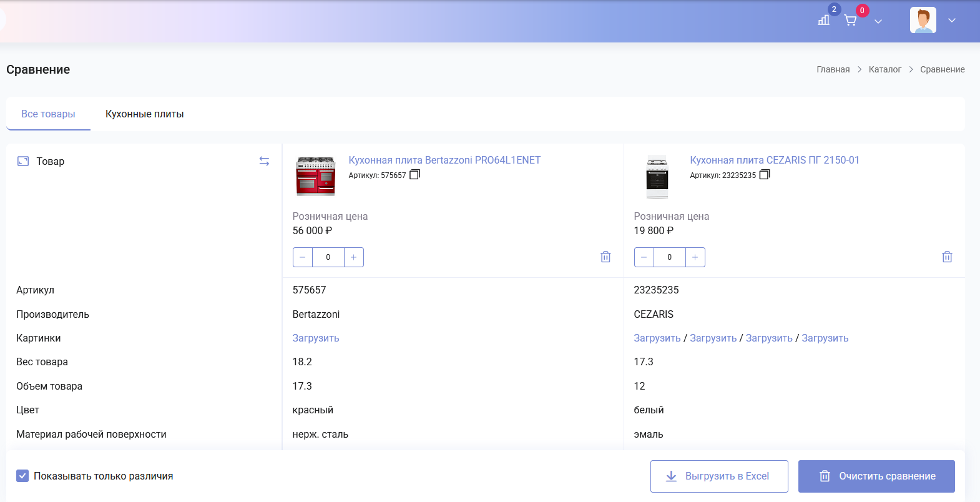
Task: Click the белый color value
Action: click(x=649, y=410)
